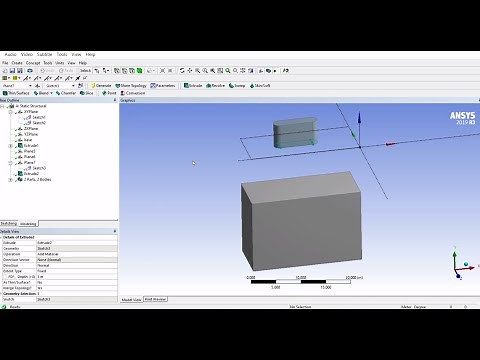
Task: Open the video player Audio menu
Action: (10, 54)
